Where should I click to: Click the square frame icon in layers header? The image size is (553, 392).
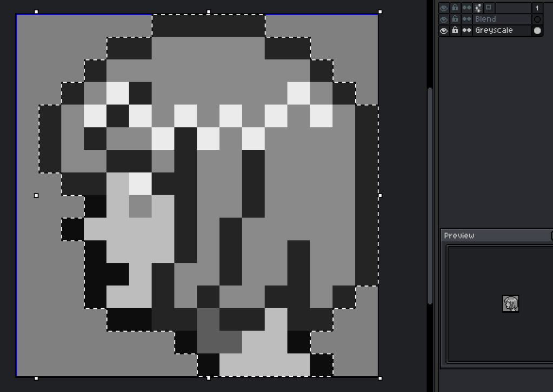488,8
